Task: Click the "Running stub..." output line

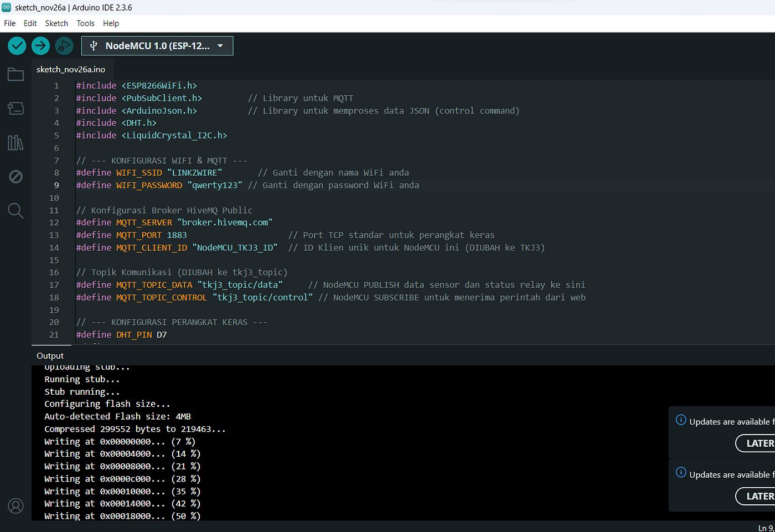Action: pyautogui.click(x=82, y=379)
